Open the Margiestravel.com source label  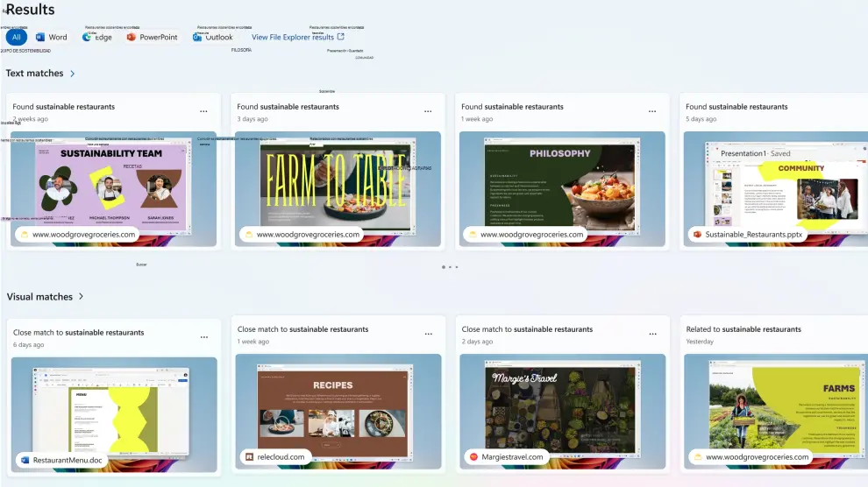[x=505, y=457]
